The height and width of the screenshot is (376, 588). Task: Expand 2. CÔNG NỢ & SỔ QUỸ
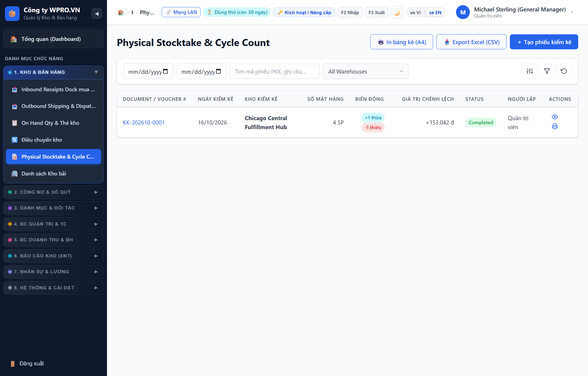tap(53, 192)
